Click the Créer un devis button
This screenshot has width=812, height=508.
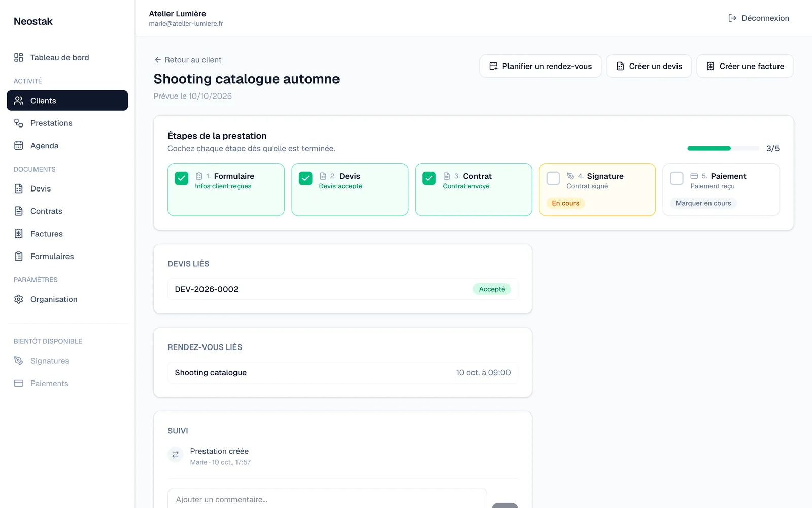pyautogui.click(x=649, y=66)
